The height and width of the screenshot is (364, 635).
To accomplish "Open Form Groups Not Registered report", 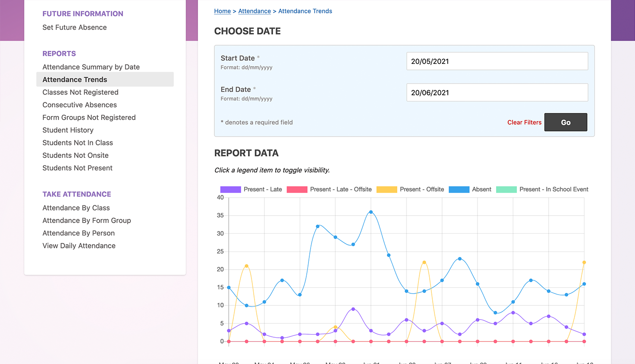I will click(x=89, y=117).
